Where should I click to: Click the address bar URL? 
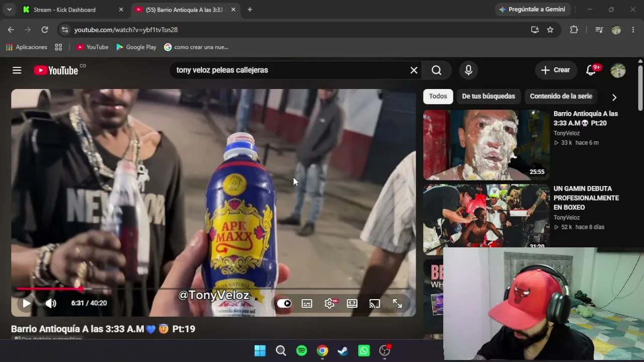pos(126,30)
